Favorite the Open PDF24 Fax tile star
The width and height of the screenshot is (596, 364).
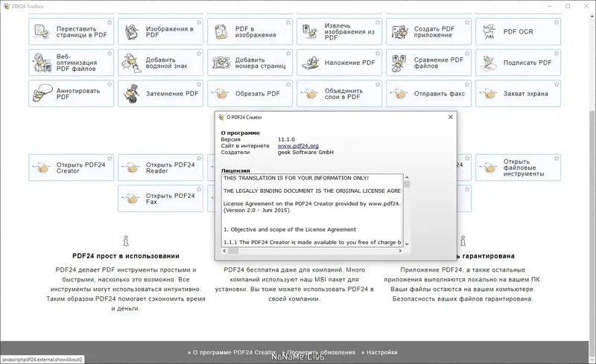(199, 189)
